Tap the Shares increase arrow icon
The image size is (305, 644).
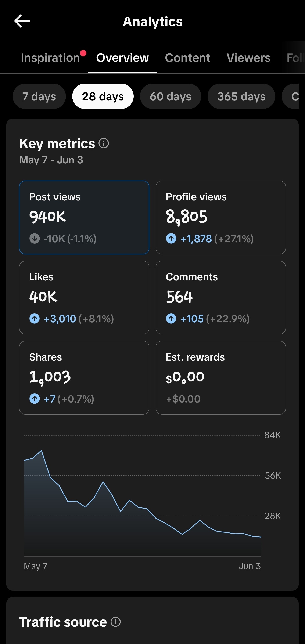click(x=35, y=399)
